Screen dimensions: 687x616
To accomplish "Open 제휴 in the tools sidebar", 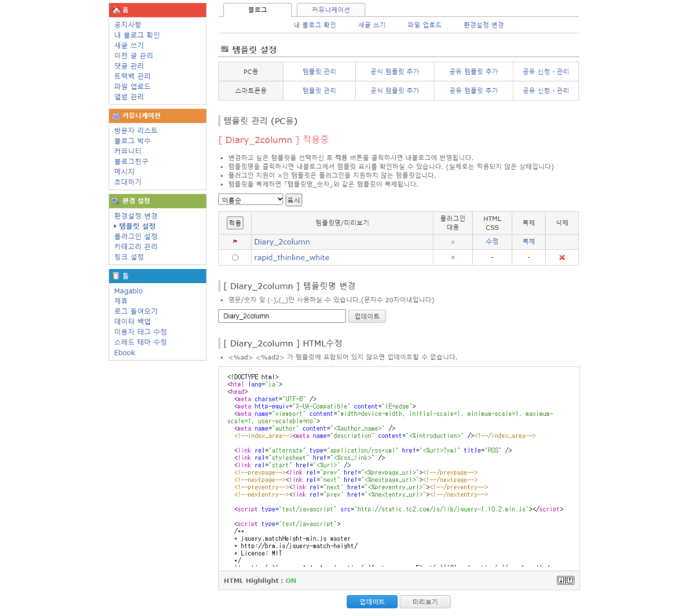I will pos(121,301).
